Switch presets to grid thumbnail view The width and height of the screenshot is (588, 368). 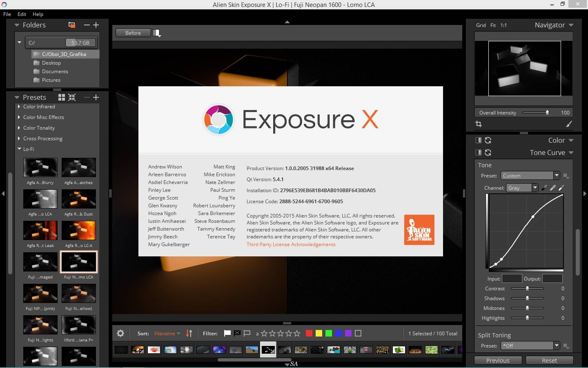(62, 97)
